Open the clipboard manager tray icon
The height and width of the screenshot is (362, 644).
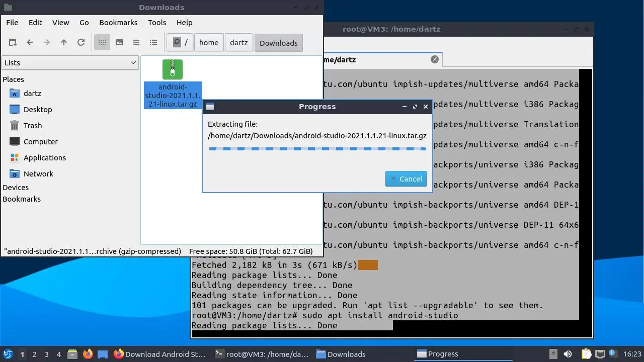587,354
